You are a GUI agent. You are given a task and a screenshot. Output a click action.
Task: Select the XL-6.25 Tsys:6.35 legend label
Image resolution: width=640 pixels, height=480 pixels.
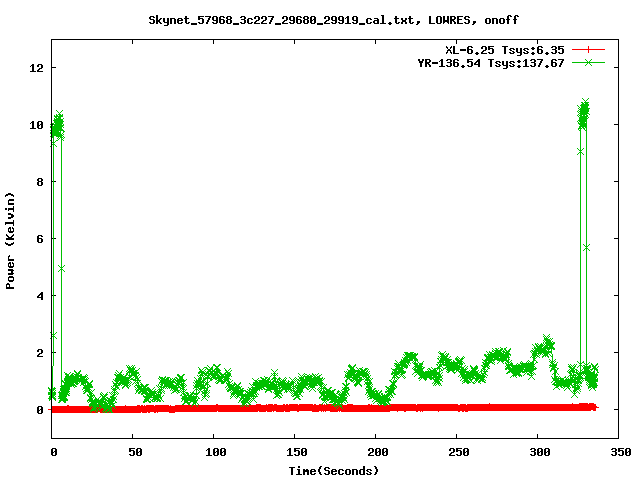coord(505,50)
